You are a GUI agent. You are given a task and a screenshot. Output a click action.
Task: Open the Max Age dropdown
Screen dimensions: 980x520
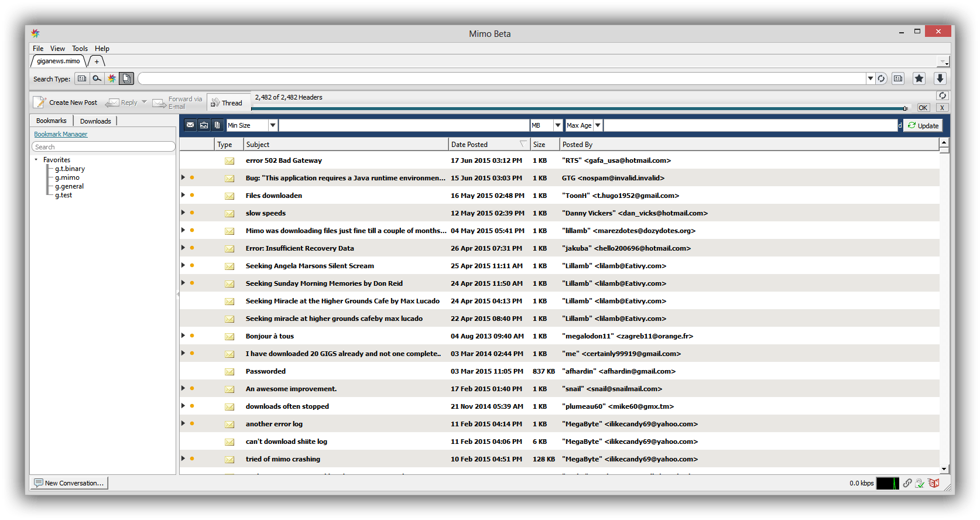coord(598,125)
